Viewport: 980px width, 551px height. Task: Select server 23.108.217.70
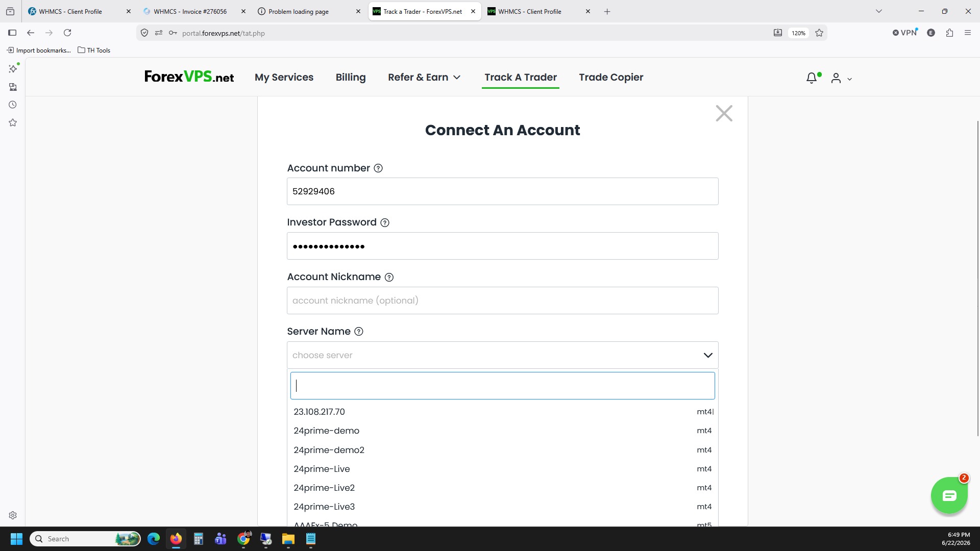pos(502,412)
